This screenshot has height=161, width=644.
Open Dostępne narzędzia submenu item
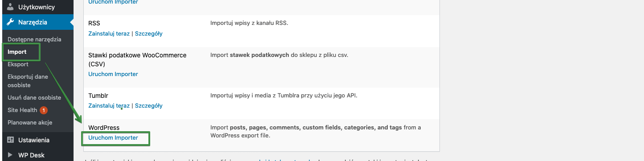click(34, 39)
